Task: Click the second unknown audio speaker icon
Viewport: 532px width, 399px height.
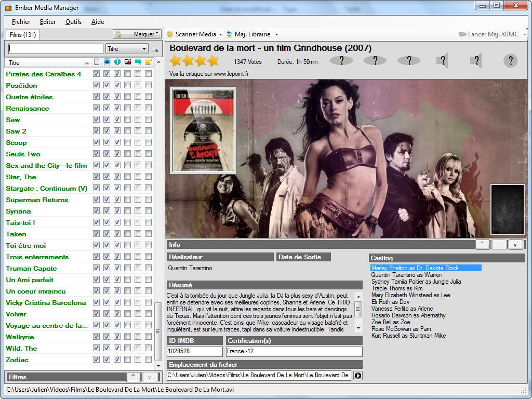Action: [476, 61]
